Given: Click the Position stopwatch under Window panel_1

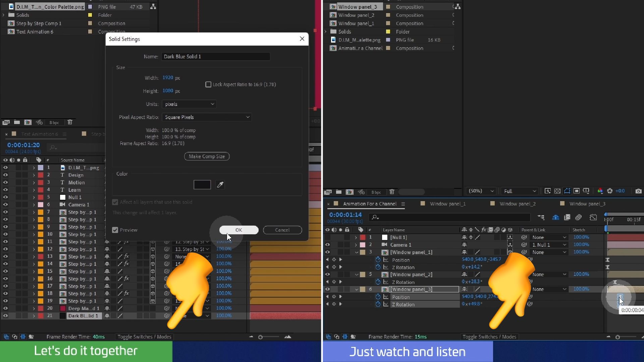Looking at the screenshot, I should click(x=378, y=260).
